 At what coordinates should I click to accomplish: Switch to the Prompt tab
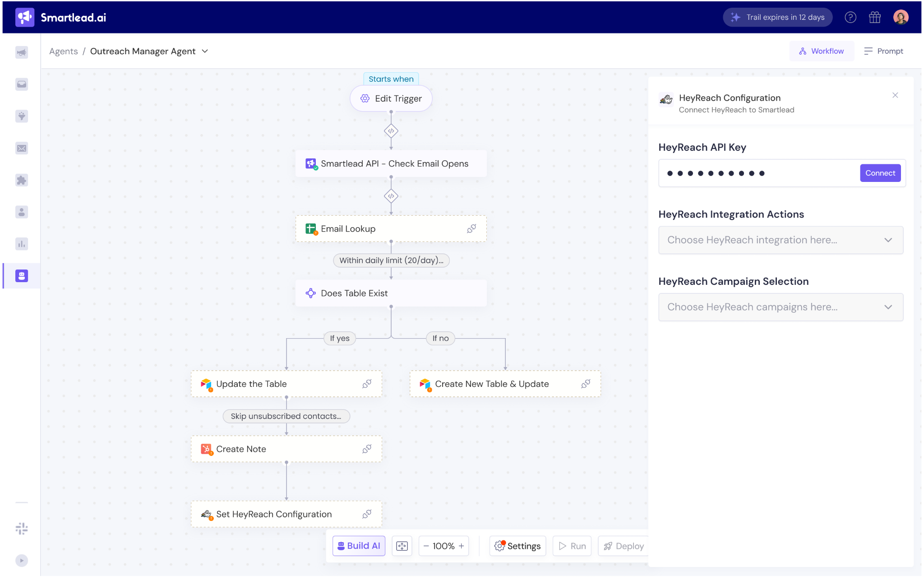884,51
